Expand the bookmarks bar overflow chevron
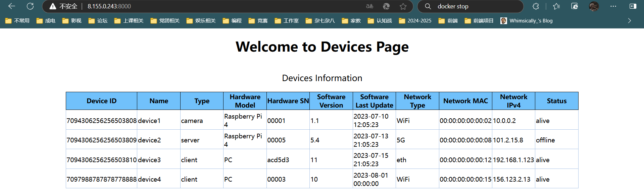 coord(630,21)
